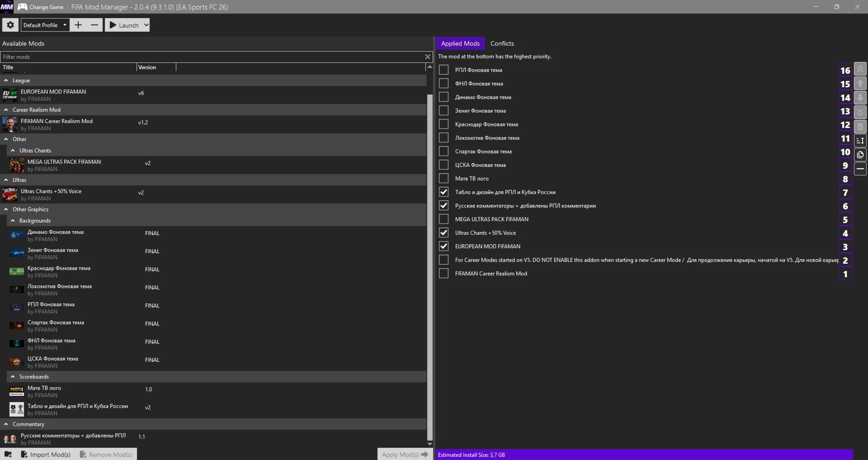Uncheck EUROPEAN MOD FIFAMAN applied mod

click(x=444, y=246)
